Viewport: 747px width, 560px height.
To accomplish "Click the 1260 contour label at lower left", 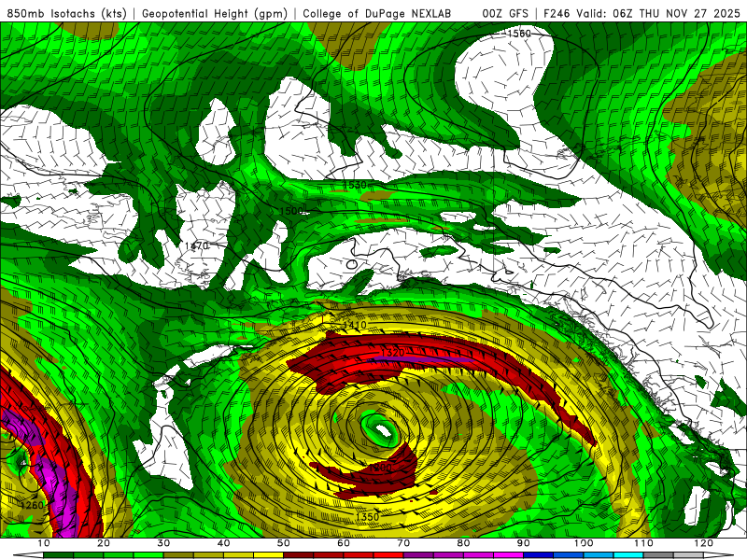I will coord(32,505).
